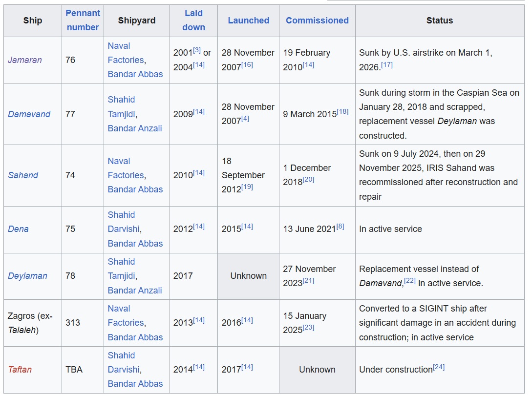Screen dimensions: 532x396
Task: Click the Laid down column header link
Action: pos(193,20)
